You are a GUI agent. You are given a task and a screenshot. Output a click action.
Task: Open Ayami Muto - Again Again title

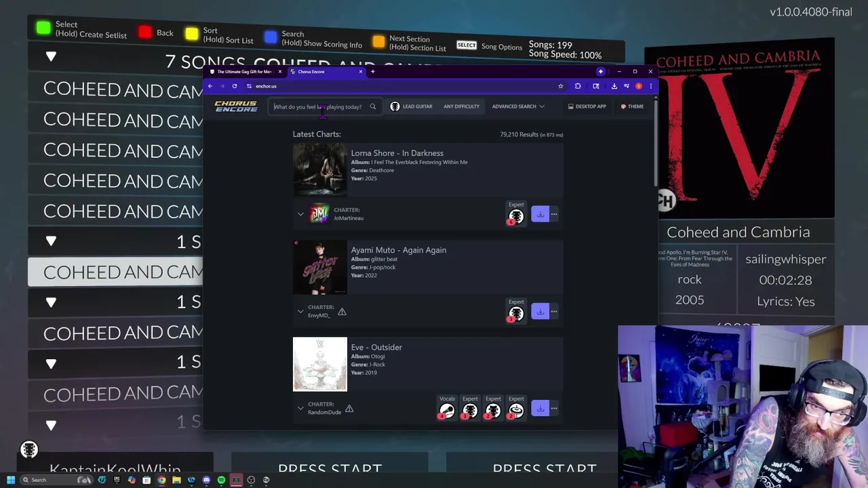pos(398,250)
